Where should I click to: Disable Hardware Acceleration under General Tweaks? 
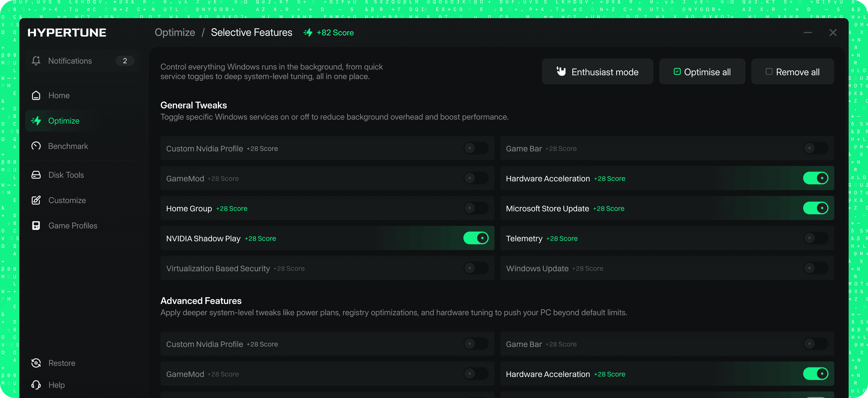tap(816, 178)
